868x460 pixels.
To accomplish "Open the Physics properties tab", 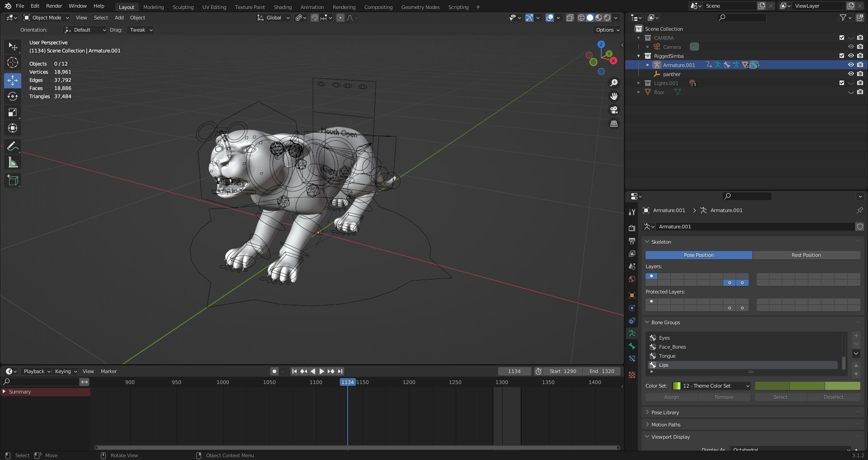I will coord(632,308).
